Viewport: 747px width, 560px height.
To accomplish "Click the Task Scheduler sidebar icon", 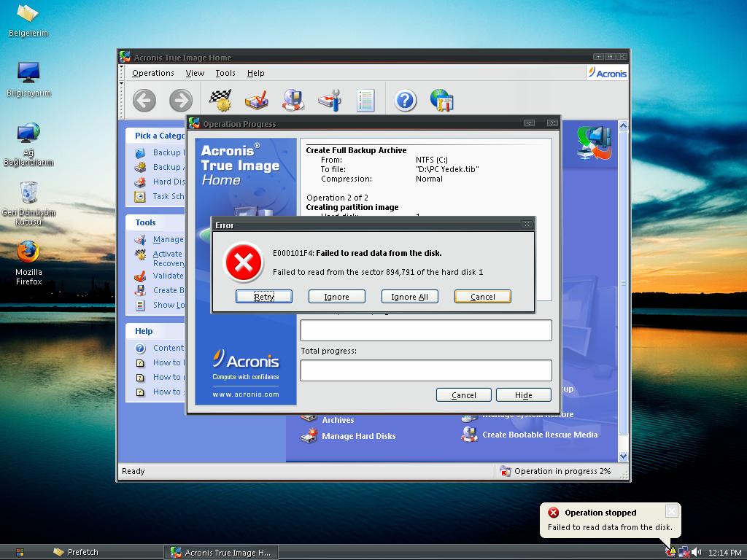I will pyautogui.click(x=140, y=196).
